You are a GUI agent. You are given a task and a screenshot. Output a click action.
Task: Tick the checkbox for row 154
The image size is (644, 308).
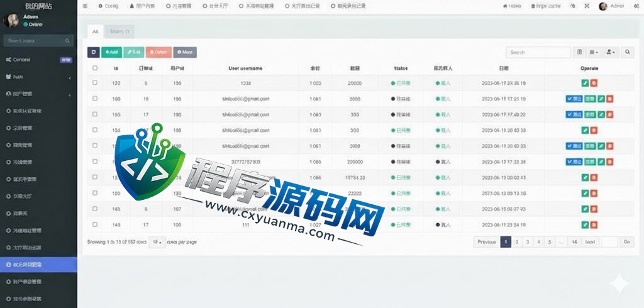[x=95, y=129]
